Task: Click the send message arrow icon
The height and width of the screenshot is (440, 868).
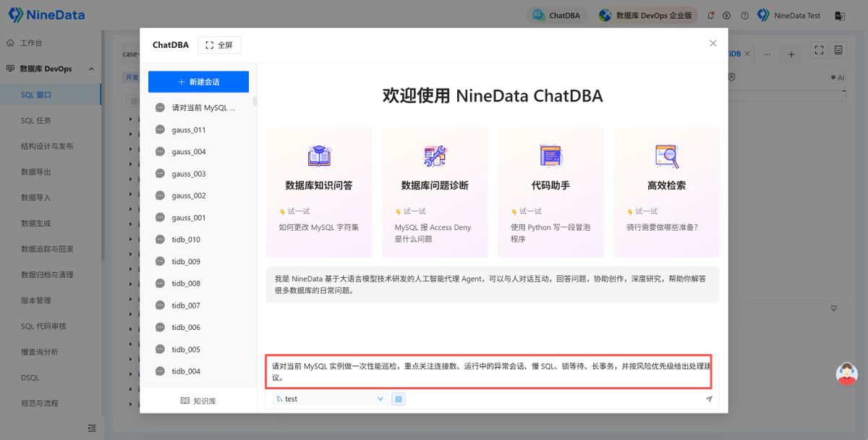Action: point(709,399)
